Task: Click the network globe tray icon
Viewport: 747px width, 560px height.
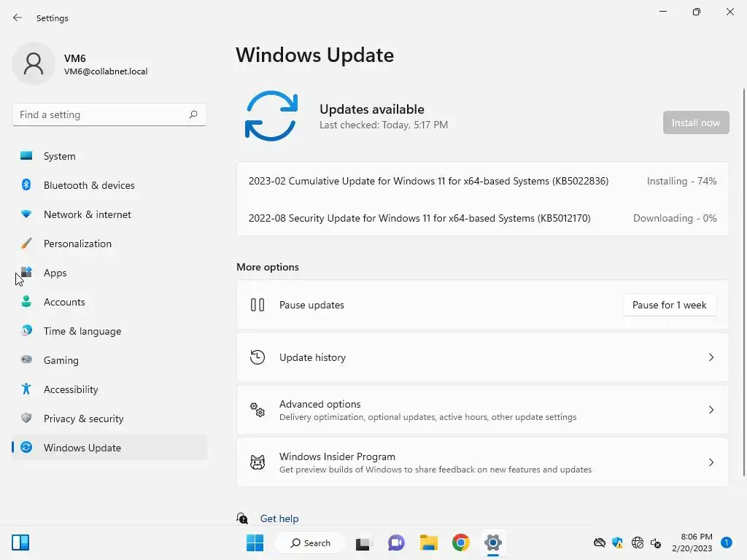Action: [637, 542]
